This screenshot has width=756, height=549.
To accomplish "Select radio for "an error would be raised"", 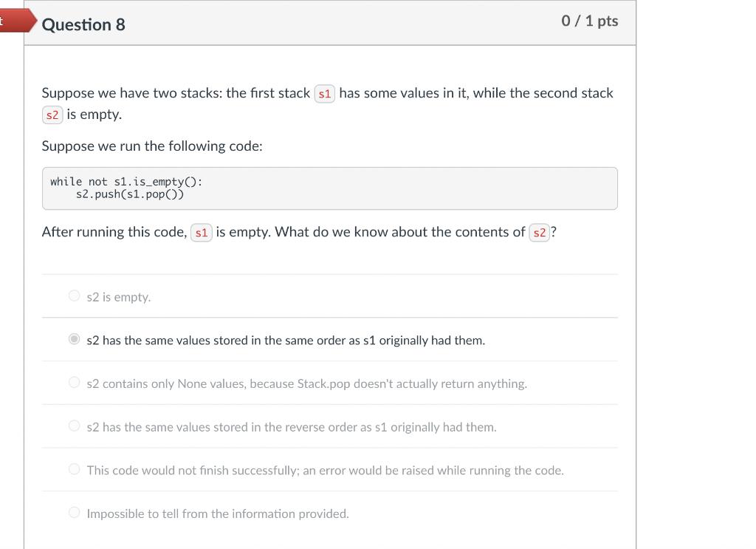I will (74, 469).
